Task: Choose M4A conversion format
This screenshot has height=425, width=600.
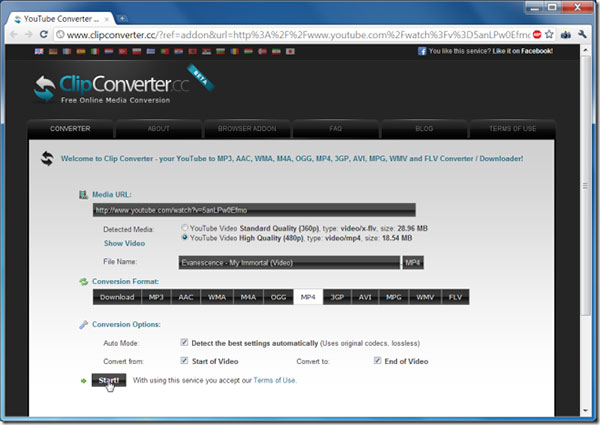Action: coord(248,297)
